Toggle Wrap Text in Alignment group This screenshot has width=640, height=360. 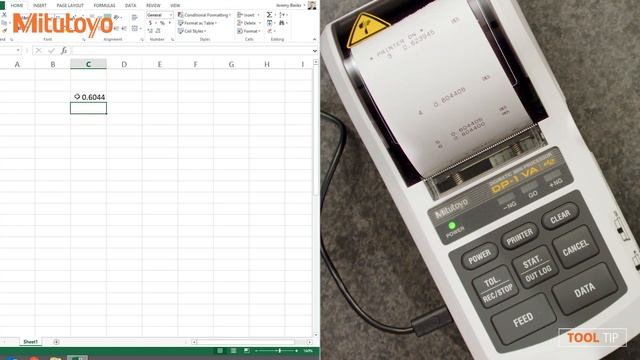point(134,17)
